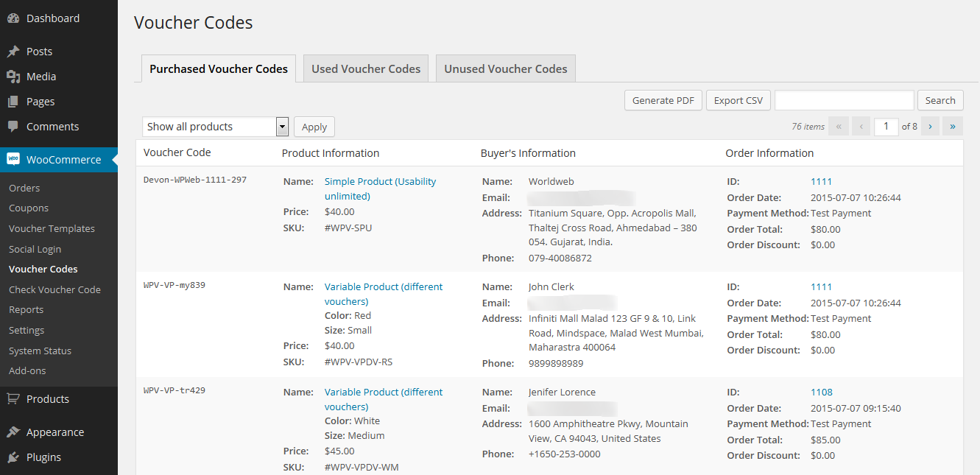Image resolution: width=980 pixels, height=475 pixels.
Task: Click the Plugins plug icon
Action: [x=13, y=457]
